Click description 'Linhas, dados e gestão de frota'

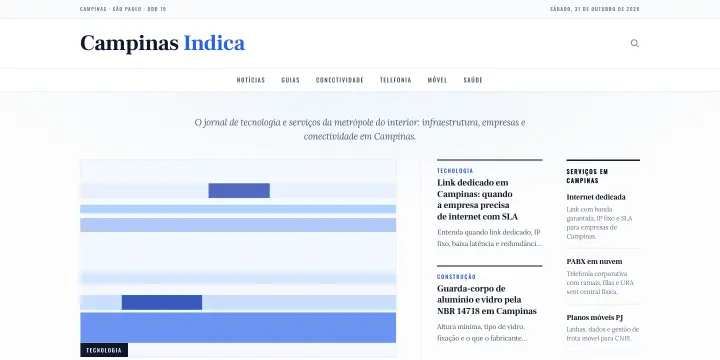(603, 334)
